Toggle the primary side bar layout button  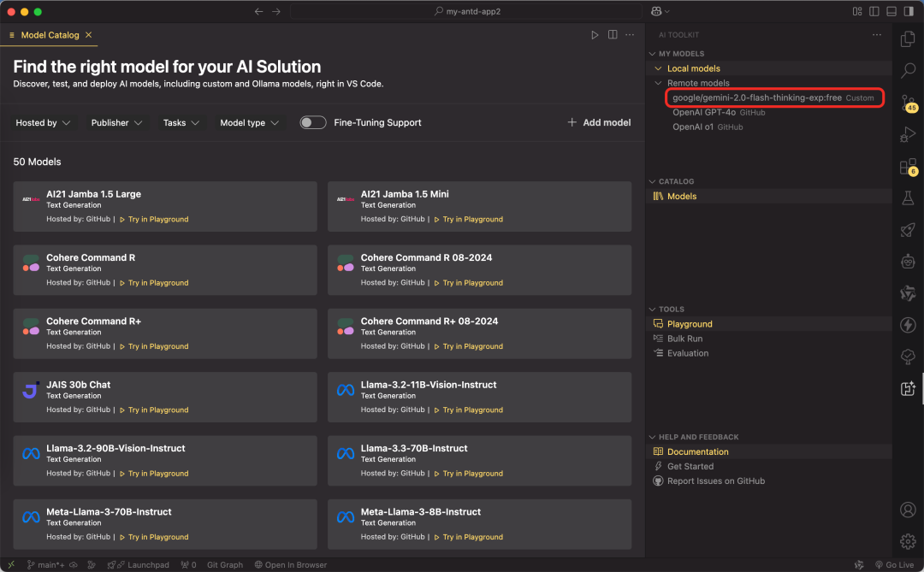click(x=874, y=11)
